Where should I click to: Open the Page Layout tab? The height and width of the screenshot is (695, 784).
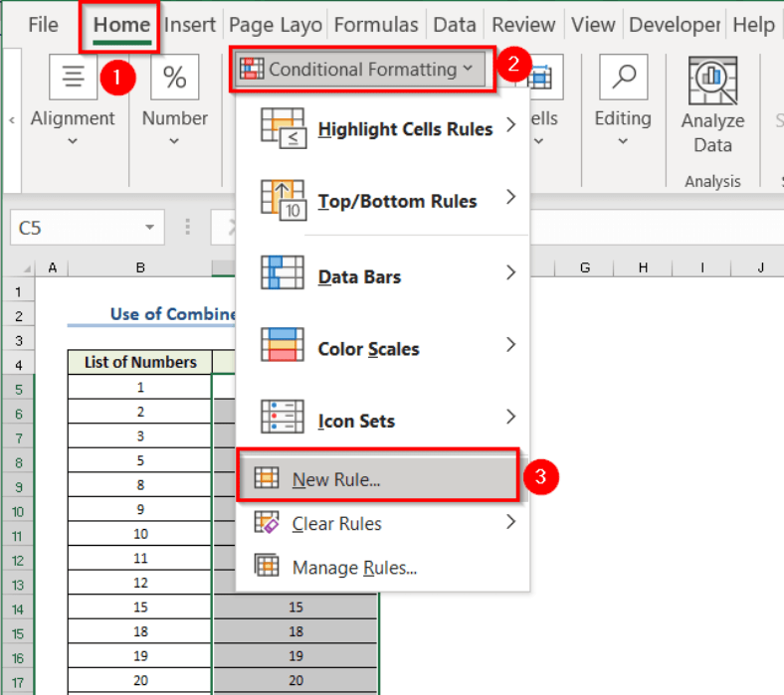tap(275, 25)
